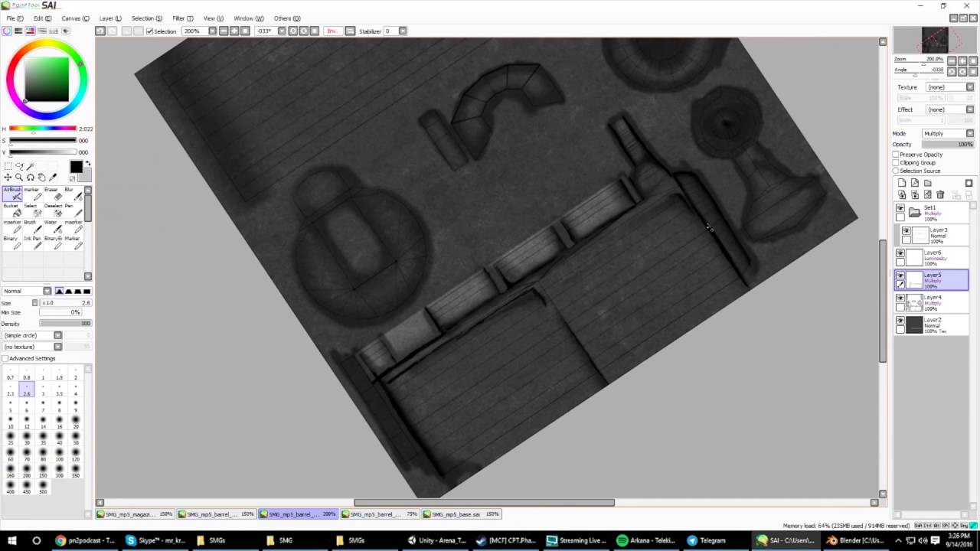Click the undo arrow in toolbar
Screen dimensions: 980x551
[x=100, y=31]
